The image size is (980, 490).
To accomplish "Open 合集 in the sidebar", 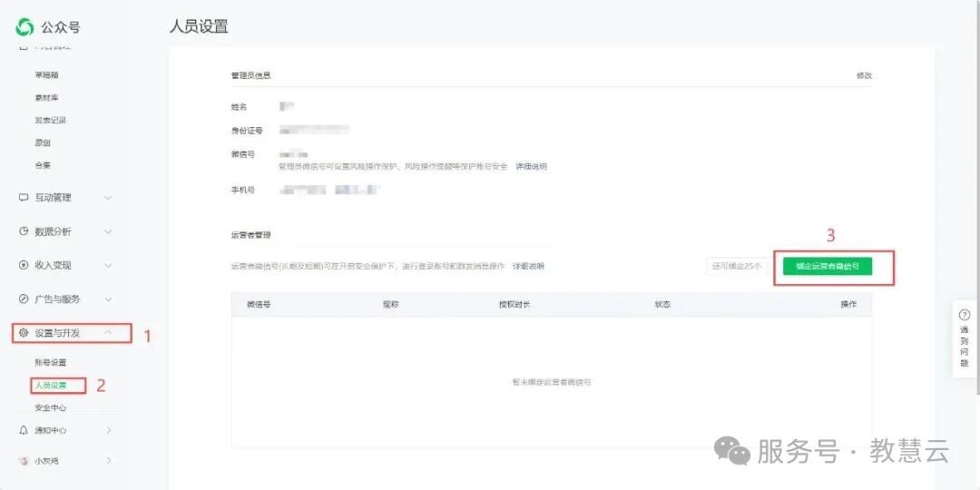I will tap(43, 166).
